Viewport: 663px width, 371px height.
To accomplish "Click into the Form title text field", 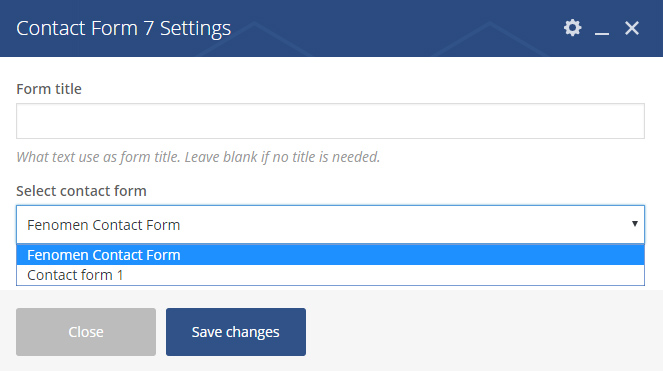I will point(330,121).
